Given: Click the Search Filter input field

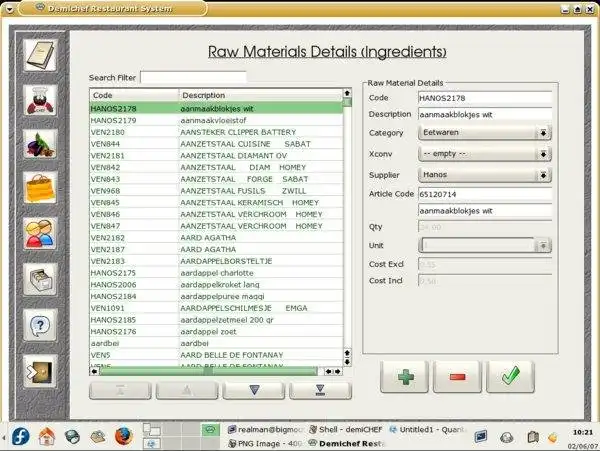Looking at the screenshot, I should (x=193, y=78).
